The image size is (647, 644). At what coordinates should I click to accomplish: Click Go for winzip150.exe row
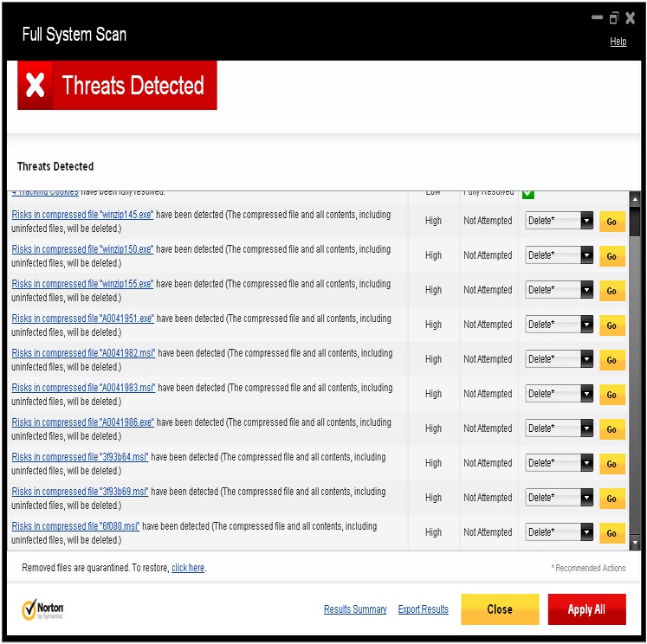[x=612, y=256]
